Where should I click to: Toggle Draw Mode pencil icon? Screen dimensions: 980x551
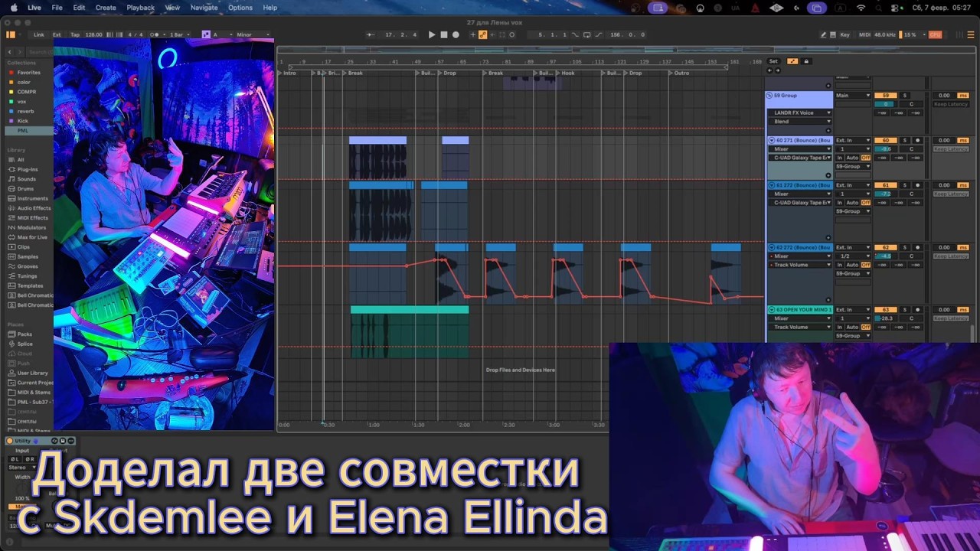(823, 34)
